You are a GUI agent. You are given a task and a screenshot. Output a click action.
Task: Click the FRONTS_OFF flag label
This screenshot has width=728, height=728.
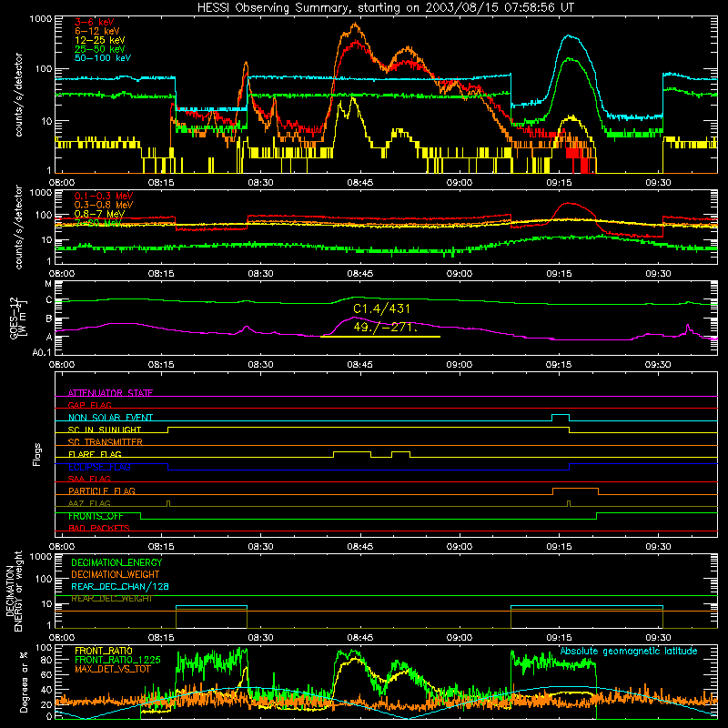[x=96, y=516]
